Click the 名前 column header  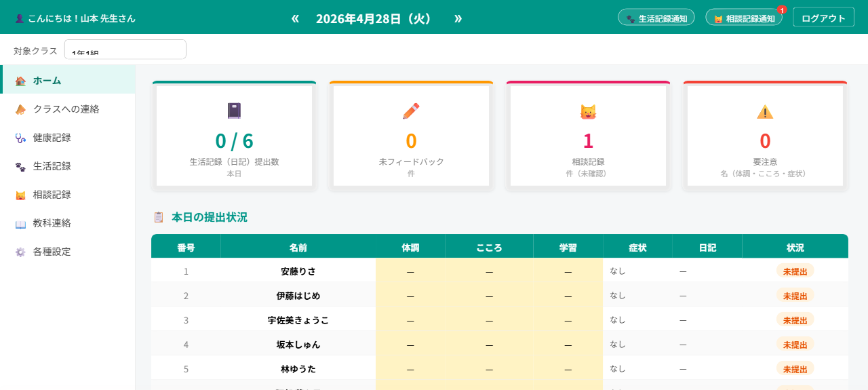point(298,247)
